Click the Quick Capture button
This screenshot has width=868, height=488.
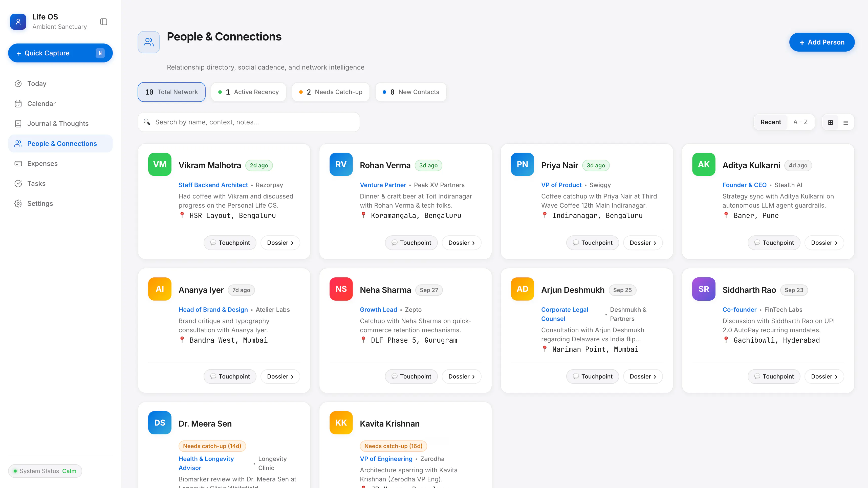point(60,53)
